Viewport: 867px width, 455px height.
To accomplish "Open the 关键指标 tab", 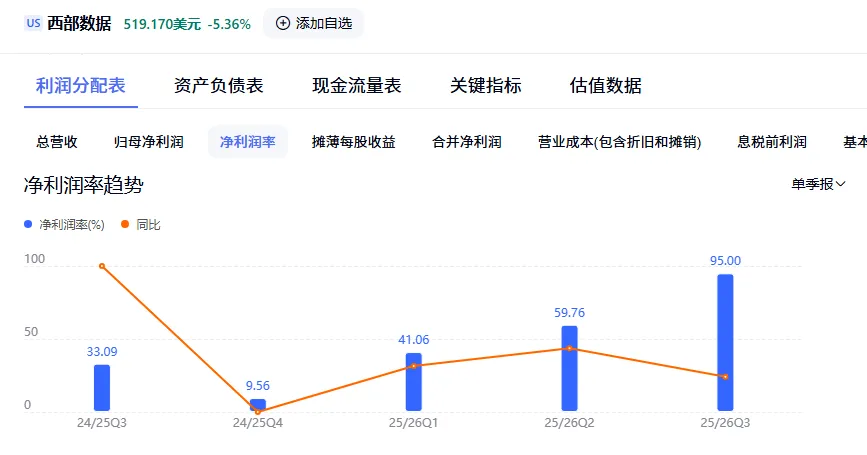I will tap(485, 86).
